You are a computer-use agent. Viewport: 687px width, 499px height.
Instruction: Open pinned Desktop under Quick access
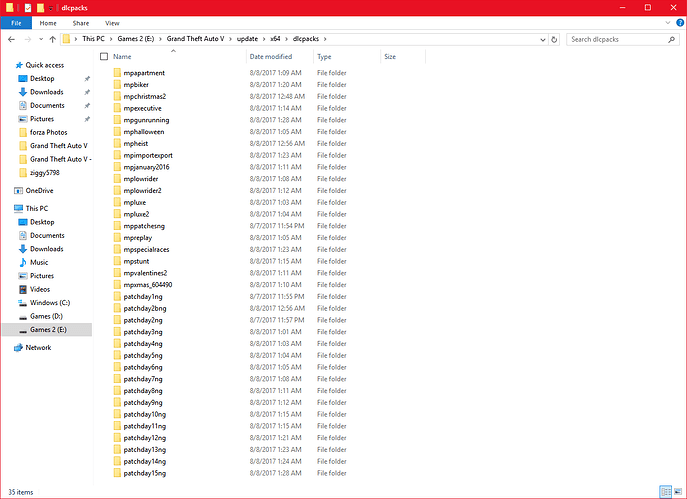[42, 78]
